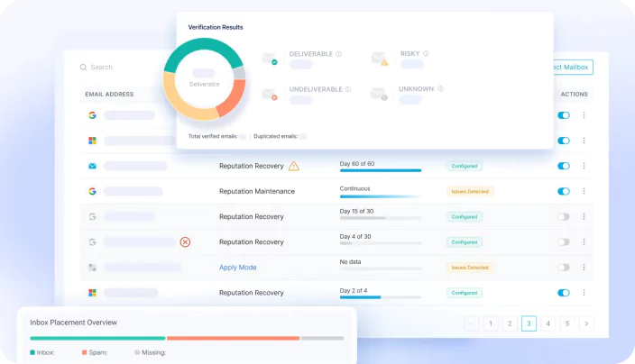Open the info icon next to DELIVERABLE
Image resolution: width=635 pixels, height=364 pixels.
pyautogui.click(x=338, y=54)
